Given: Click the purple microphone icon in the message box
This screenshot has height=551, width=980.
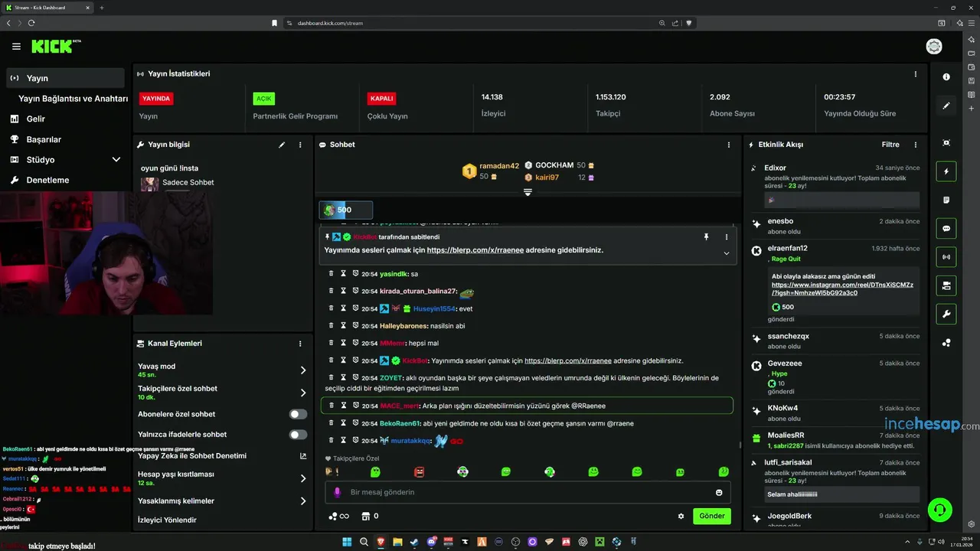Looking at the screenshot, I should (338, 492).
